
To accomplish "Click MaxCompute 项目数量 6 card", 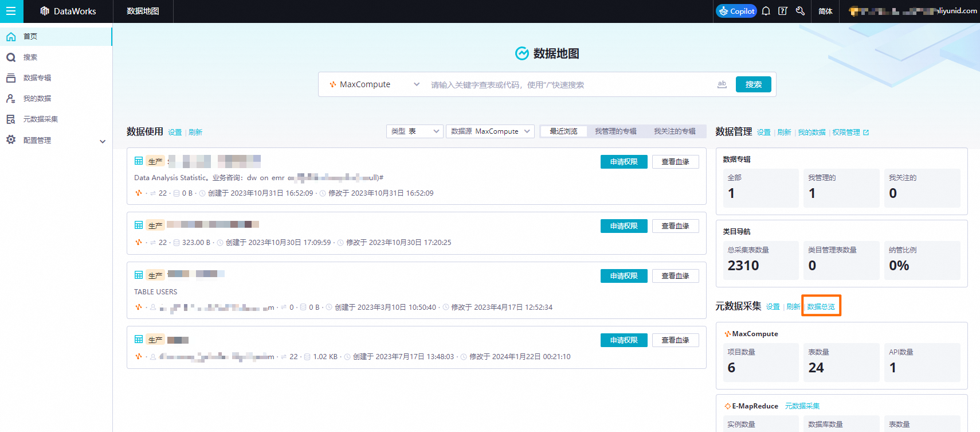I will tap(761, 363).
